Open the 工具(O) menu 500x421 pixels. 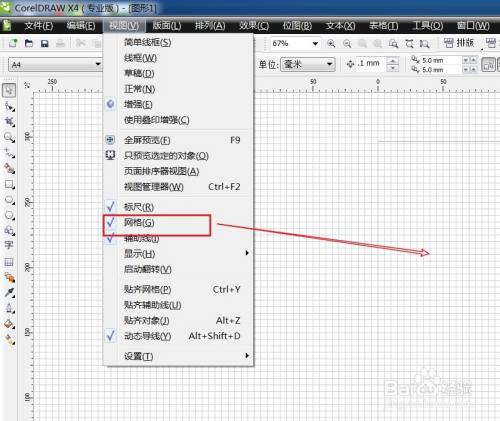pos(428,26)
